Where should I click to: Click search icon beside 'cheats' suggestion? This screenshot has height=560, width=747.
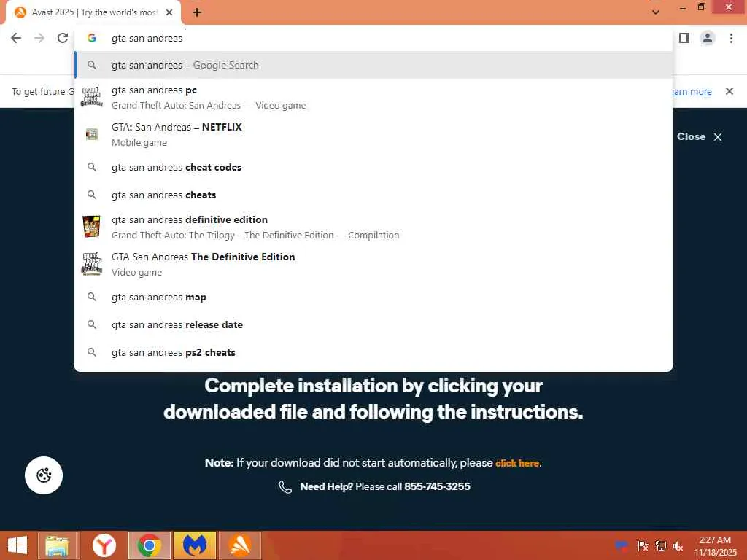pyautogui.click(x=91, y=195)
